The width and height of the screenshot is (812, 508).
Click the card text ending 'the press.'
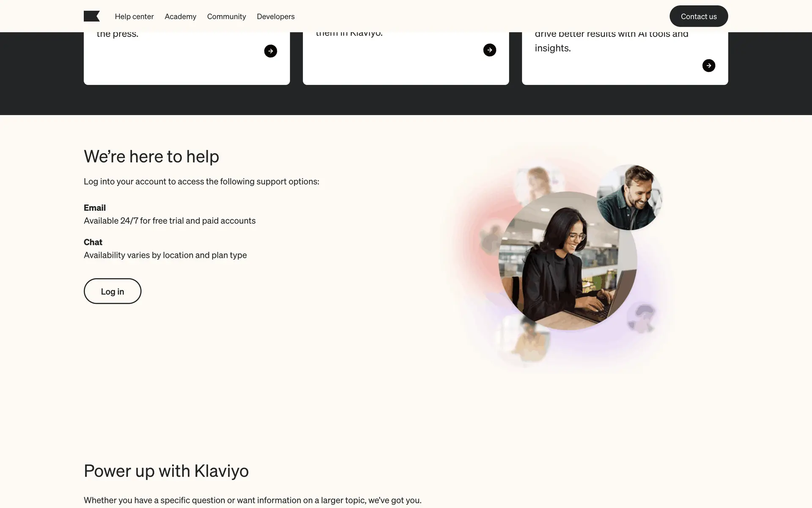tap(118, 34)
